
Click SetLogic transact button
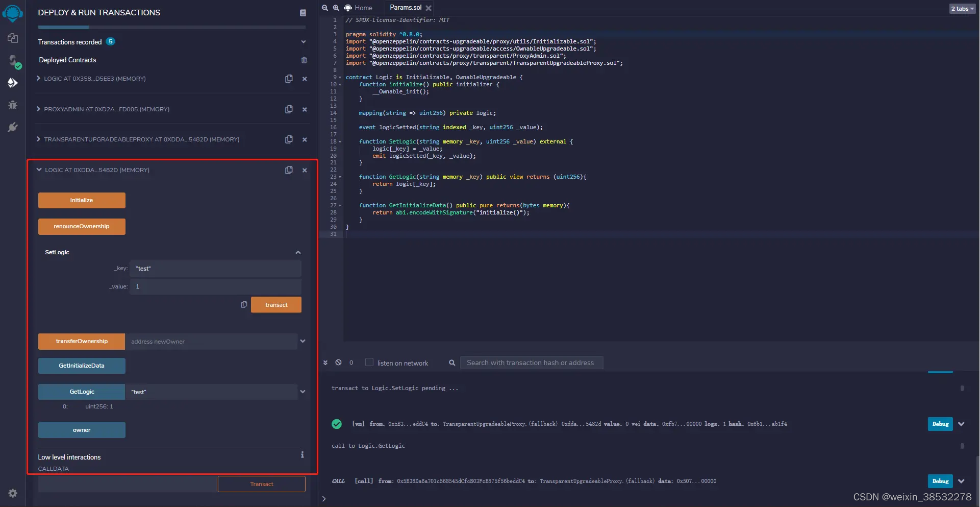[276, 305]
